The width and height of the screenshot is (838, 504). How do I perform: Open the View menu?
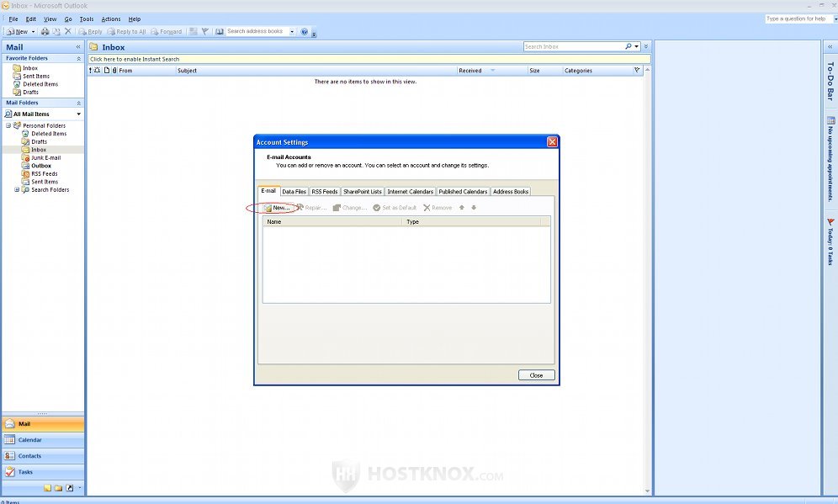click(50, 19)
